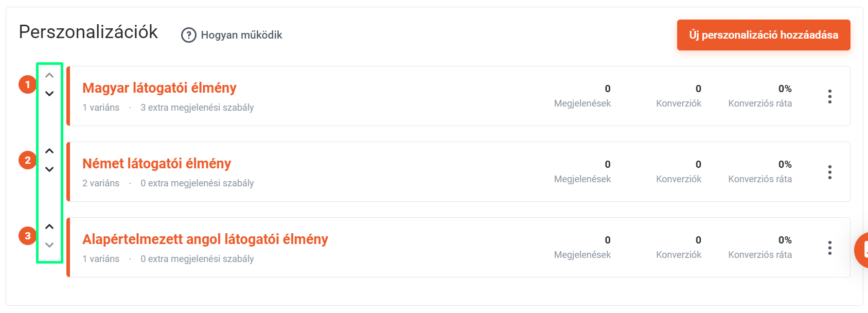The width and height of the screenshot is (868, 313).
Task: Move Magyar látogatói élmény up with arrow
Action: 49,75
